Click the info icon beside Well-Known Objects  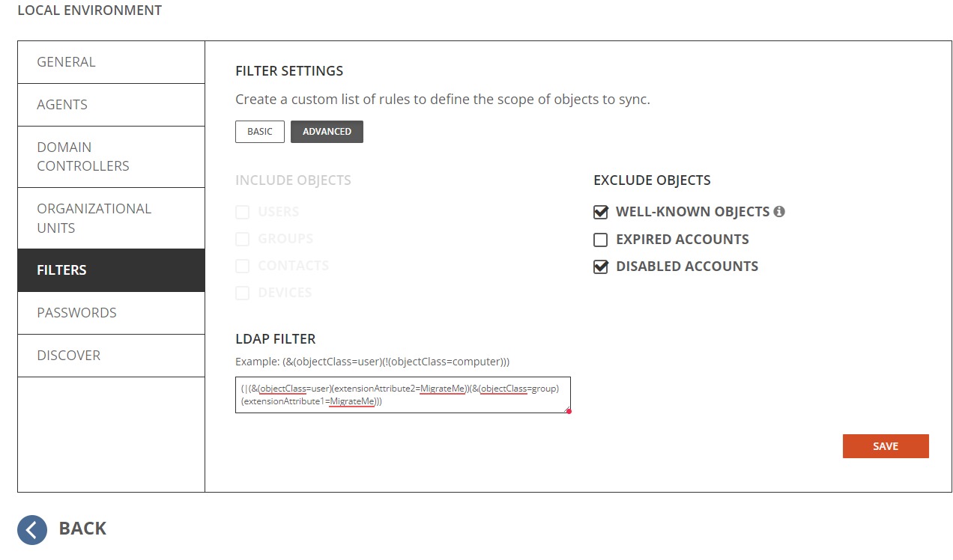[779, 212]
